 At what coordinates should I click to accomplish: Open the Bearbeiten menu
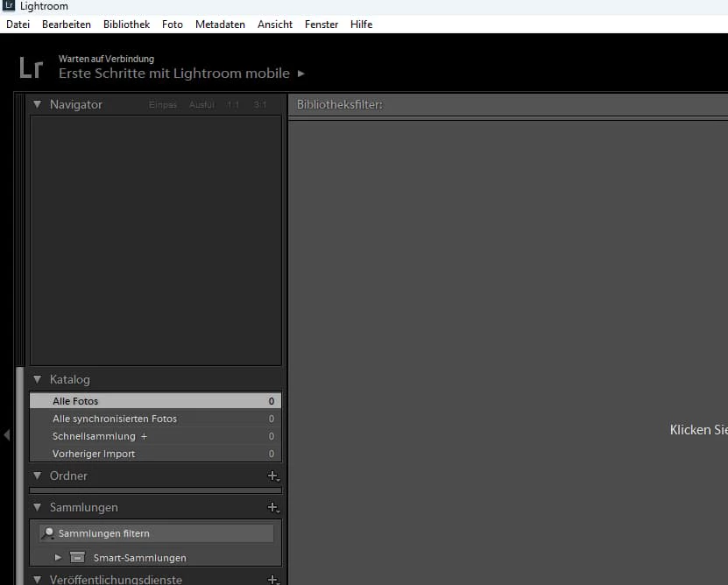coord(67,25)
